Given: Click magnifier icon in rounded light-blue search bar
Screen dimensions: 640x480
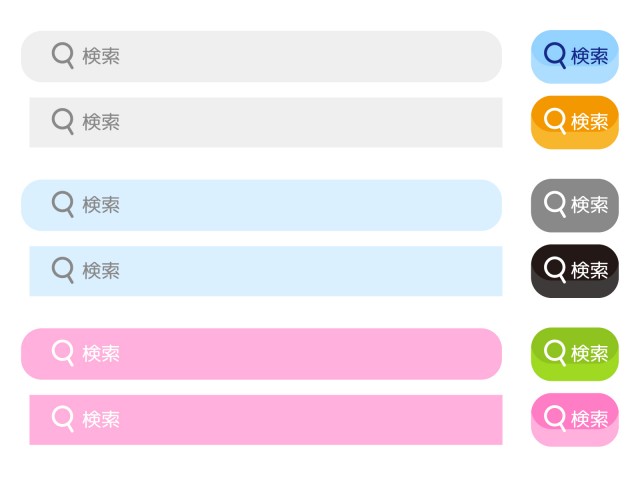Looking at the screenshot, I should tap(62, 204).
